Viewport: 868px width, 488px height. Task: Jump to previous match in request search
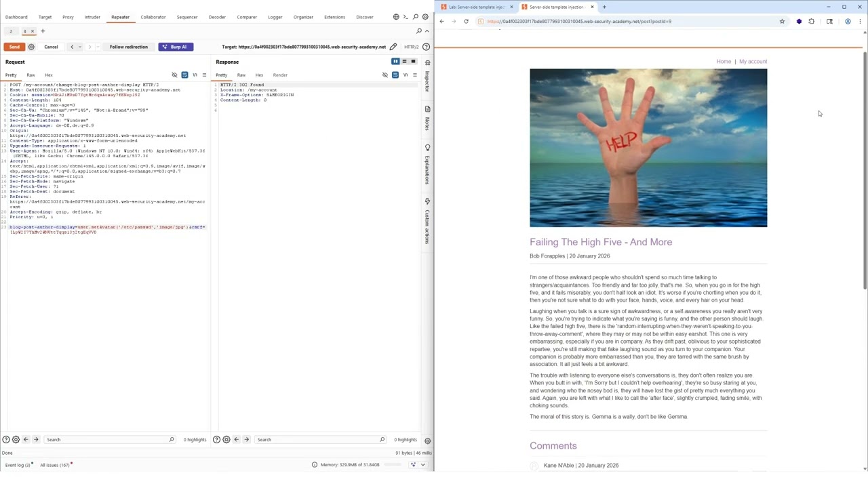click(x=26, y=440)
